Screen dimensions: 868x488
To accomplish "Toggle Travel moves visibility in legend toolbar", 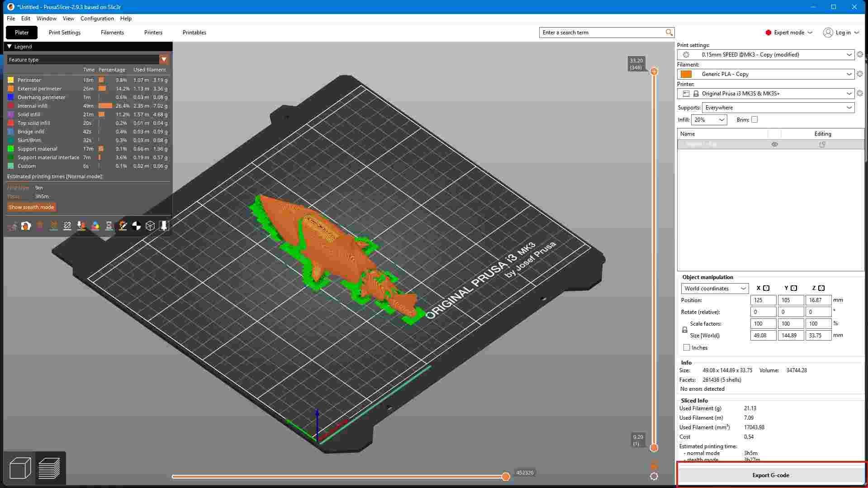I will [x=12, y=226].
